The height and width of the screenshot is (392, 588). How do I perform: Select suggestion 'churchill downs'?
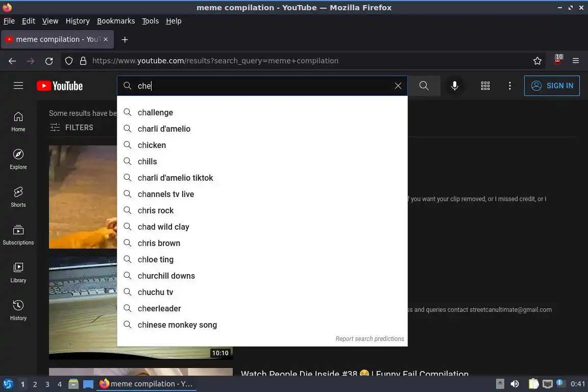pyautogui.click(x=262, y=276)
